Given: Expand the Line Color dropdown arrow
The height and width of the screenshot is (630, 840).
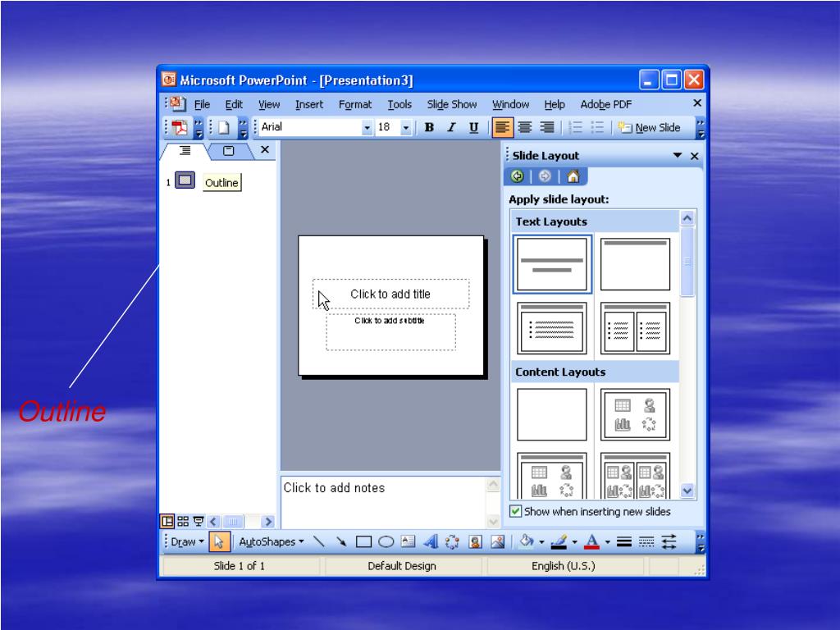Looking at the screenshot, I should point(574,542).
